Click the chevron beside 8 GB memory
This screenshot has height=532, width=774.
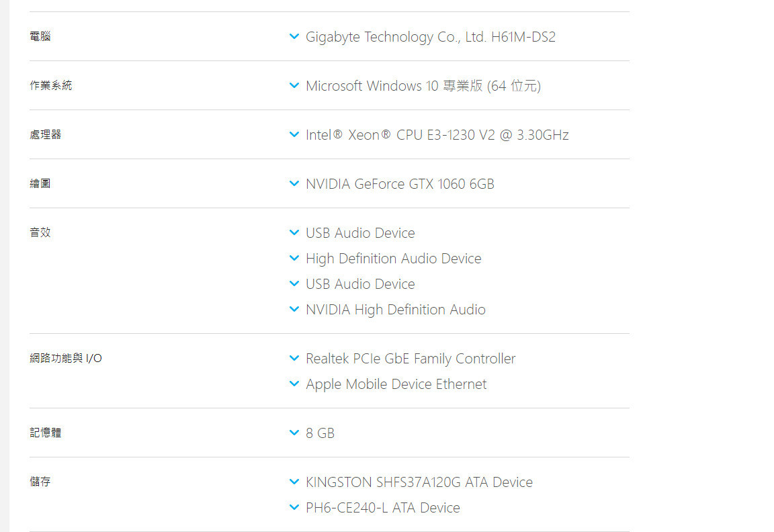[294, 433]
